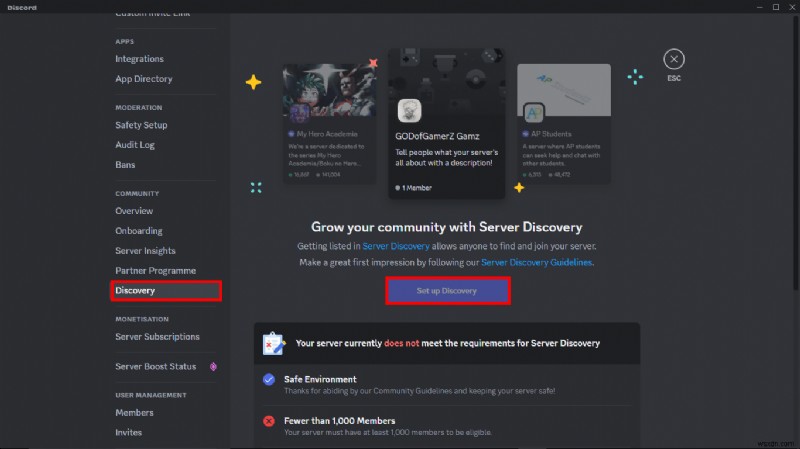The image size is (800, 449).
Task: Maximize the Discord window
Action: (776, 7)
